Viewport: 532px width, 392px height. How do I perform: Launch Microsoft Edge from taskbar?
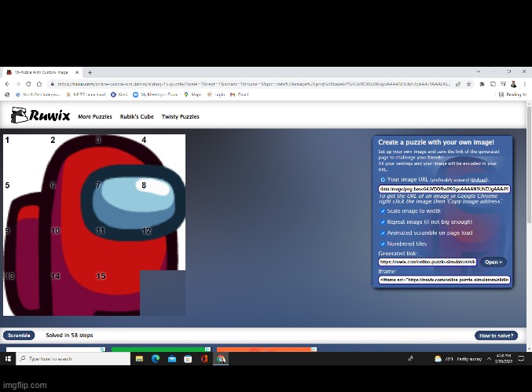154,358
